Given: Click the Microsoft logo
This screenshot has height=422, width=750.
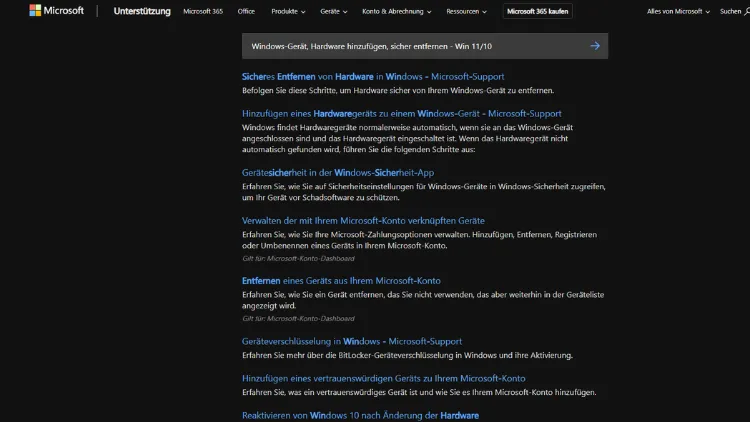Looking at the screenshot, I should [56, 11].
